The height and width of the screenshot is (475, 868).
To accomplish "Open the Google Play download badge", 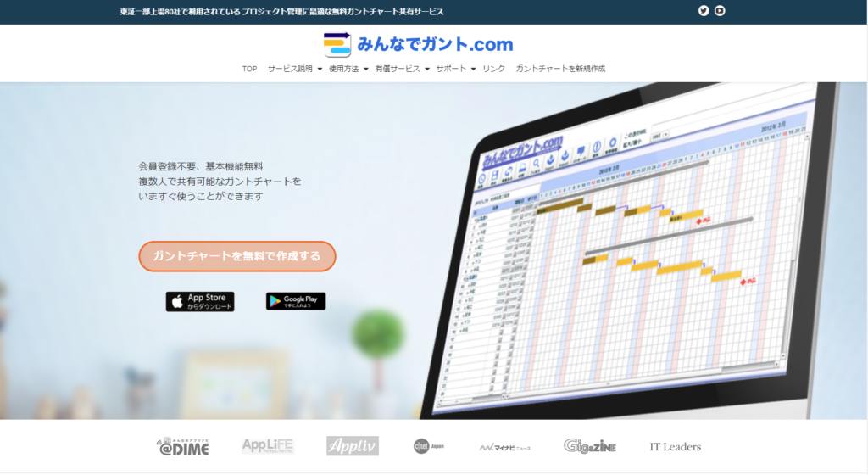I will [296, 301].
